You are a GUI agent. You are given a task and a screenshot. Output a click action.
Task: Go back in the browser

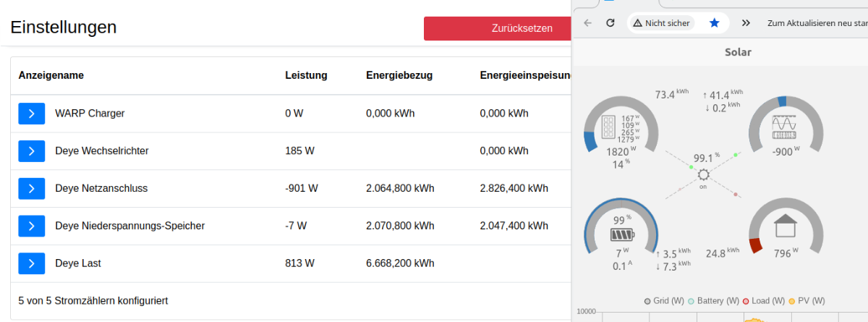(587, 23)
